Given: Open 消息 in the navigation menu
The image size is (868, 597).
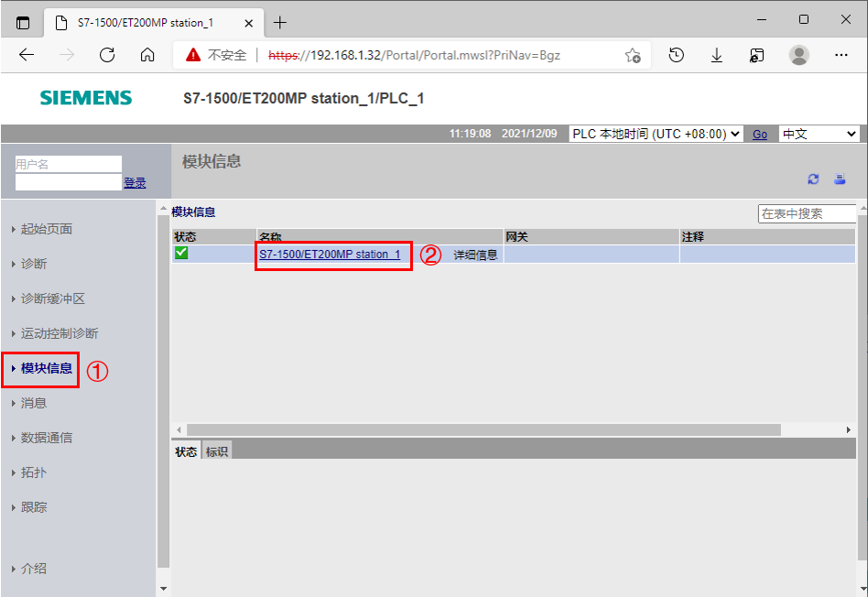Looking at the screenshot, I should 34,403.
